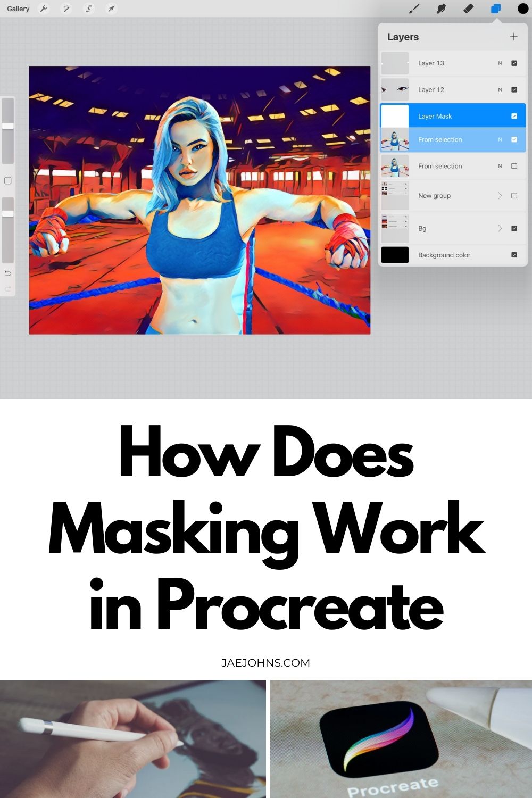Toggle Layer 12 visibility checkbox

coord(514,90)
